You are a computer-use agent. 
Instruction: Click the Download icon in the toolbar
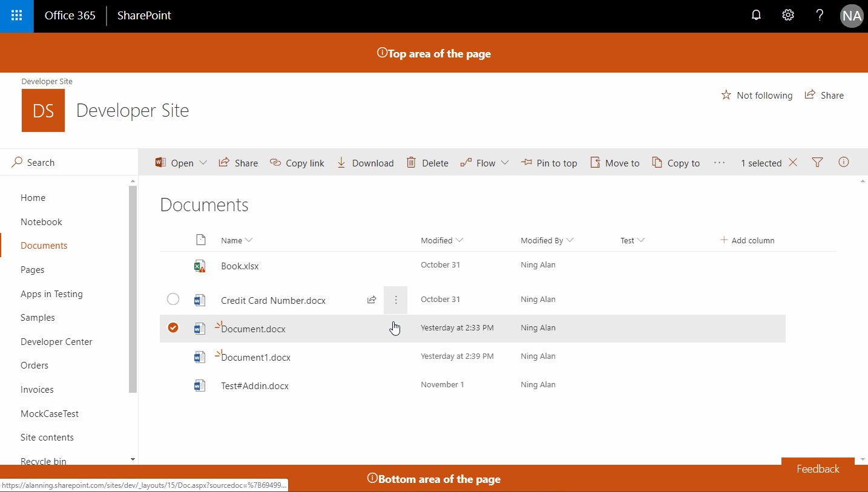click(x=341, y=162)
